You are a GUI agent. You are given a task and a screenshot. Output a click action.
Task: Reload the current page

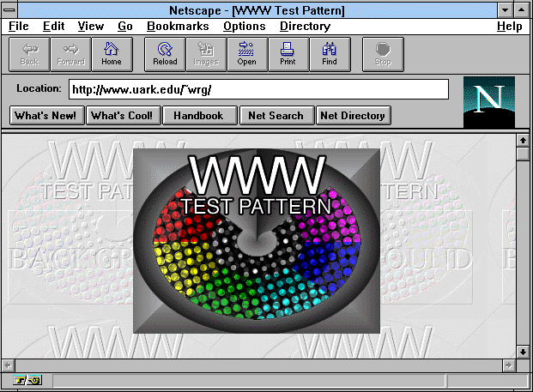point(165,53)
